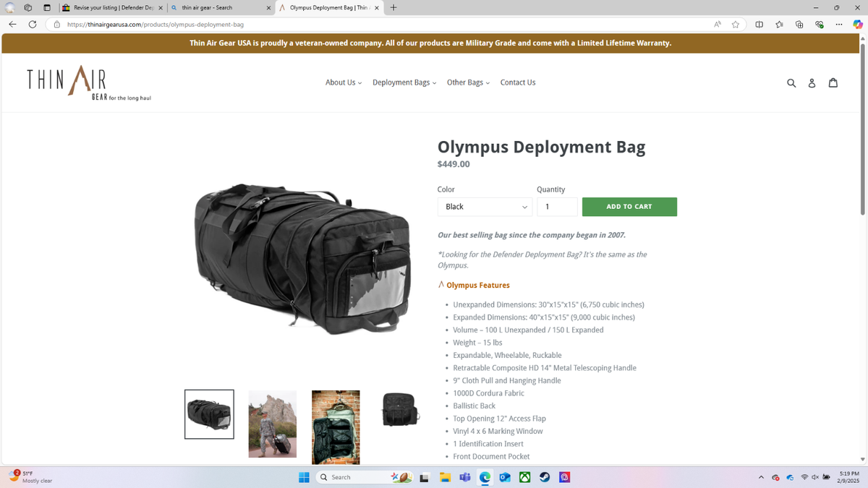Open the Browser essentials heart icon
This screenshot has width=868, height=488.
click(819, 24)
